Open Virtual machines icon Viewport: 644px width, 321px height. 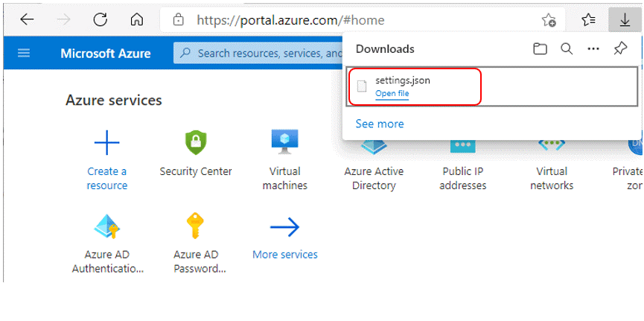pos(284,142)
